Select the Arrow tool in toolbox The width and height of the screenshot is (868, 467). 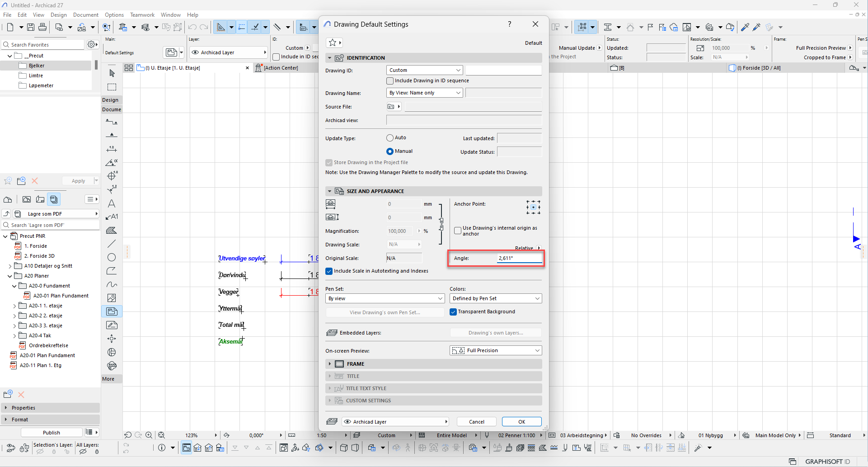(x=112, y=73)
